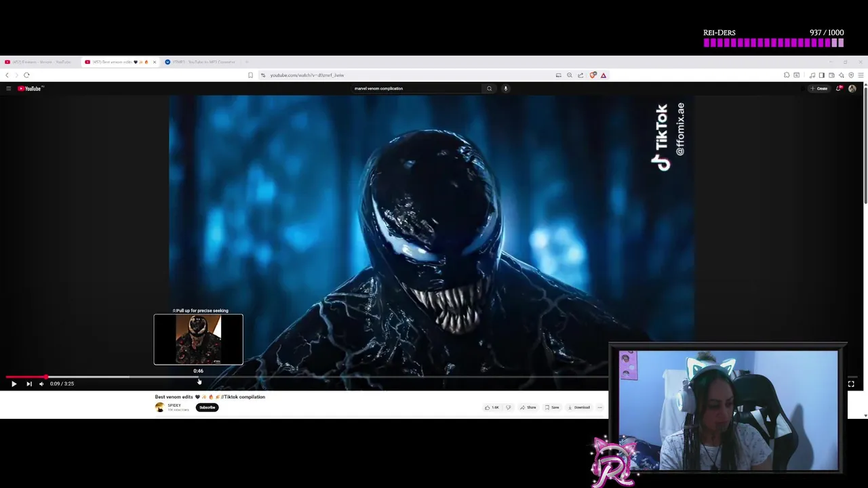868x488 pixels.
Task: Click the 'Best venom edits' video title
Action: tap(210, 397)
